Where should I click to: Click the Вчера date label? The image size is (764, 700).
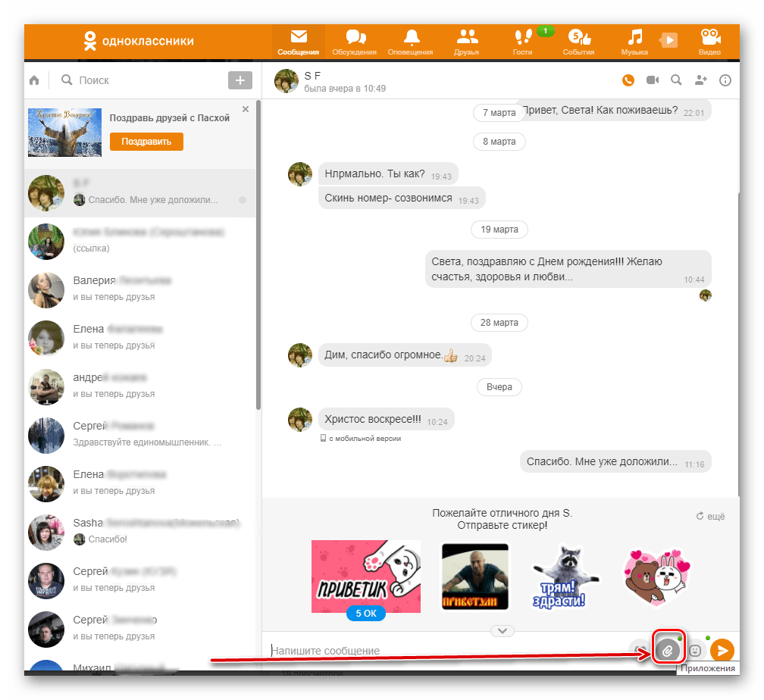point(499,387)
